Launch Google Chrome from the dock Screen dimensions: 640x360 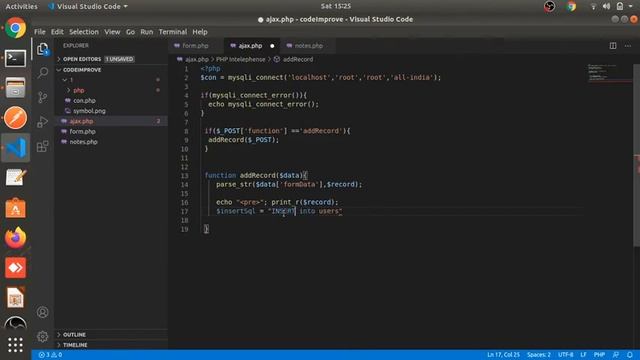16,28
